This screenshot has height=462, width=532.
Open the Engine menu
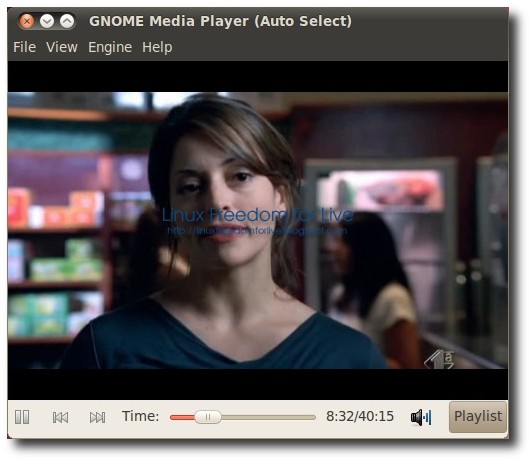point(110,47)
